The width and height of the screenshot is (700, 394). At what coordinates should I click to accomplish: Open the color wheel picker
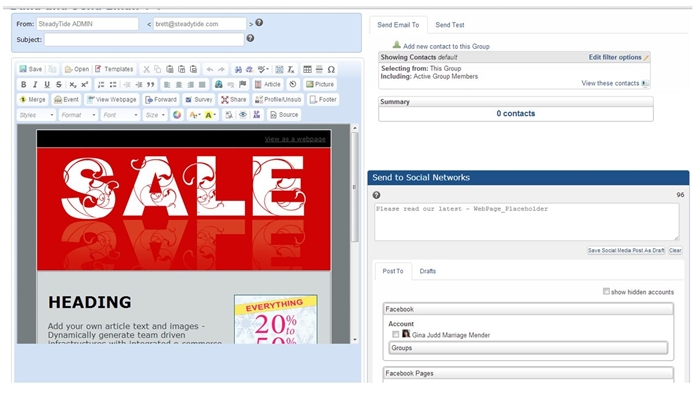click(177, 115)
